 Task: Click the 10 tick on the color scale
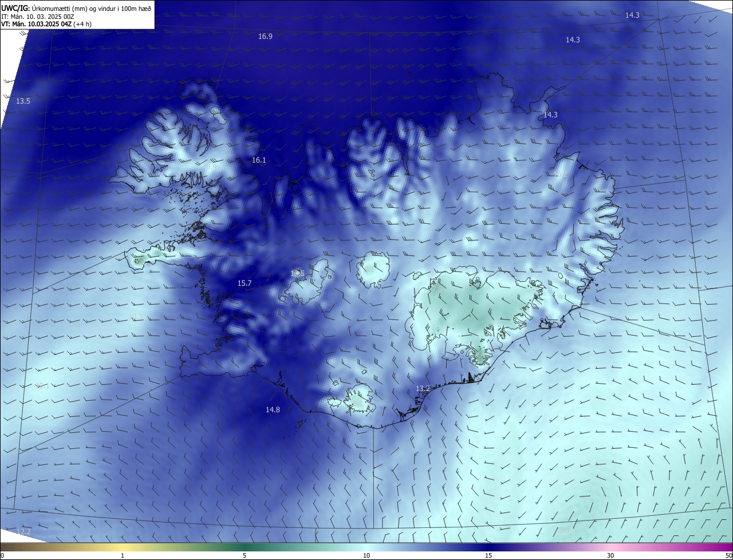pos(366,555)
